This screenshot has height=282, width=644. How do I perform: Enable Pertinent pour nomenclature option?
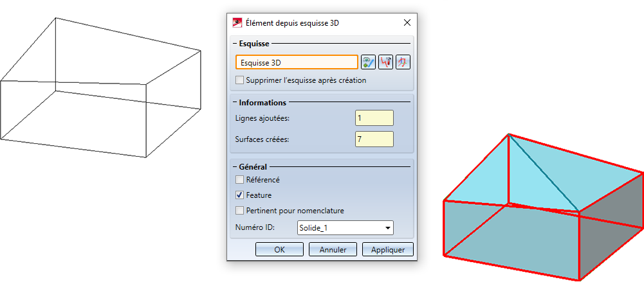point(239,211)
